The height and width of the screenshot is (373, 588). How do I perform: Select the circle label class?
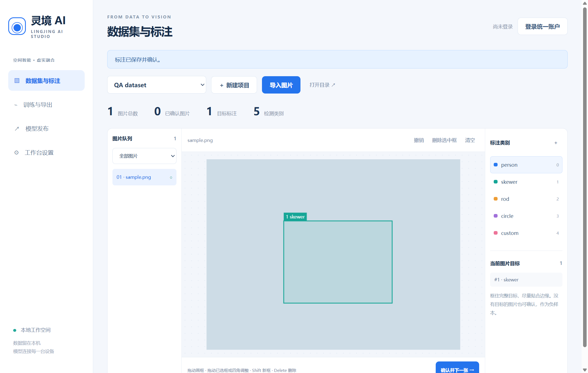pos(526,216)
